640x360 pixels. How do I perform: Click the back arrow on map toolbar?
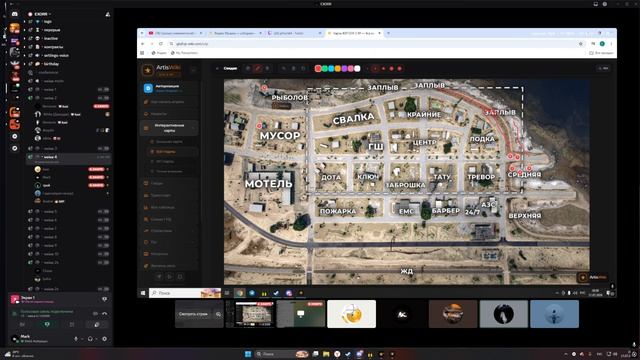click(x=217, y=69)
